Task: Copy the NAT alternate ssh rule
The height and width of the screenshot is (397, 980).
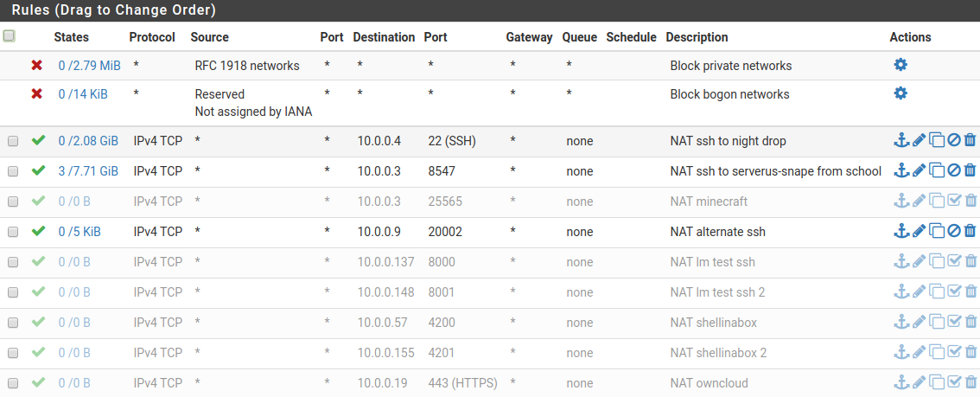Action: (x=936, y=231)
